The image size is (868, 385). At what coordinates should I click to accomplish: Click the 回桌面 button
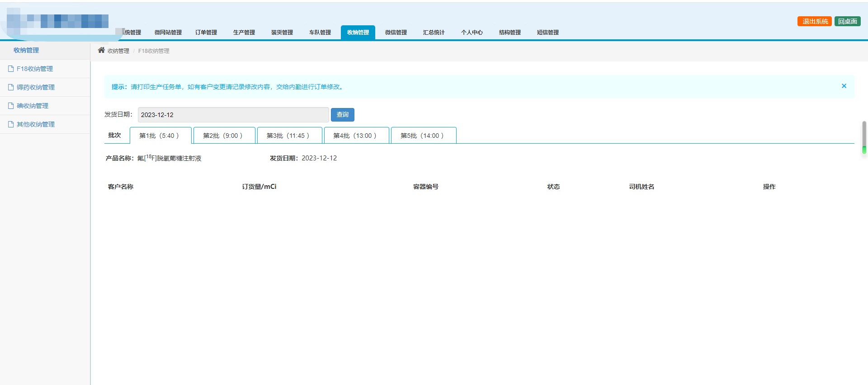[848, 21]
